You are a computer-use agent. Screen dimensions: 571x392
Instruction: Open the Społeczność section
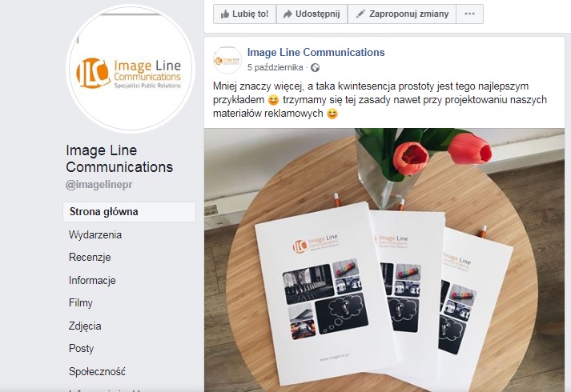click(97, 371)
